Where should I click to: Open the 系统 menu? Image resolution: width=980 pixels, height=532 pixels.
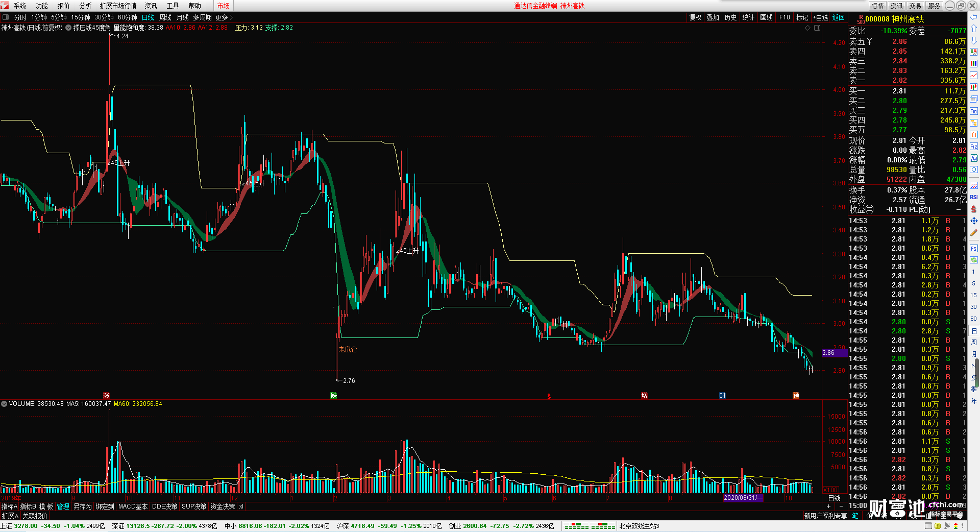click(20, 6)
